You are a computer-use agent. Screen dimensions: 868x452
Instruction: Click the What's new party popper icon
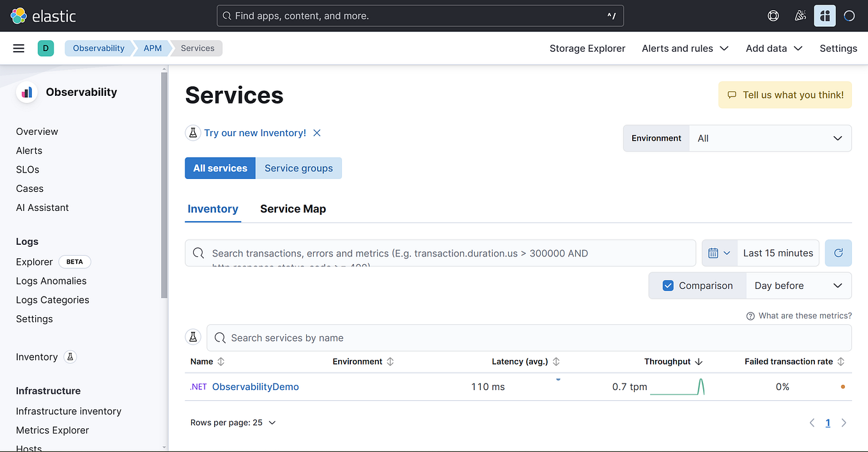800,15
